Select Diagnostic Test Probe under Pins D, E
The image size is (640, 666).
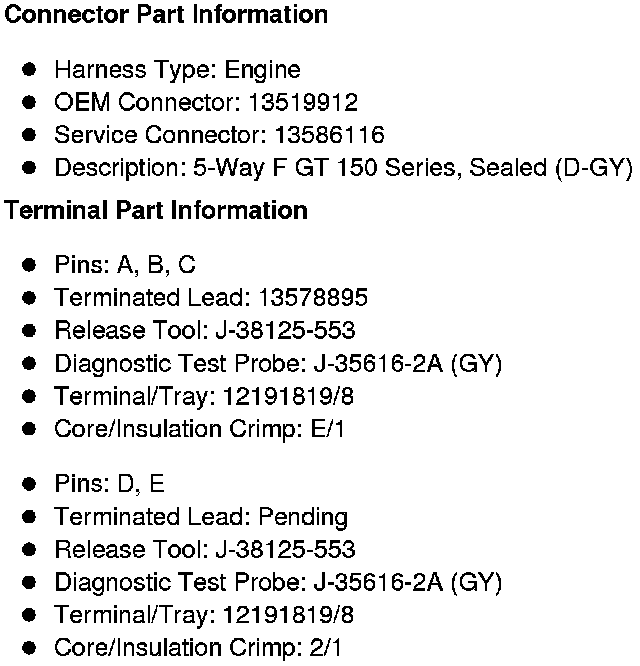coord(278,582)
